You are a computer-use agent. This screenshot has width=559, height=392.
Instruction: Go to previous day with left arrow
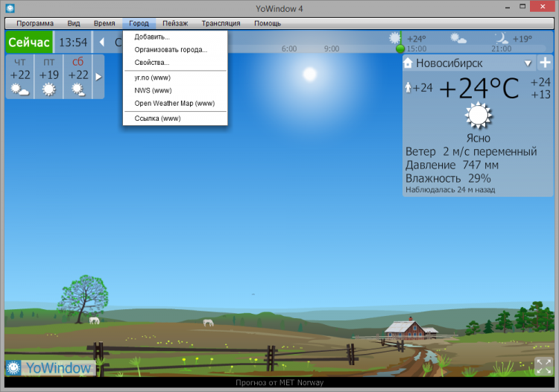click(x=101, y=42)
